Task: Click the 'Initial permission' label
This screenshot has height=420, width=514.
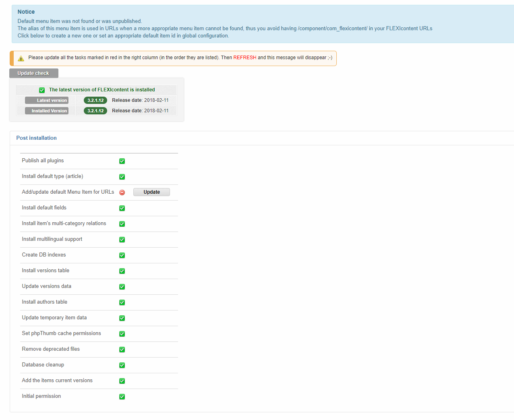Action: coord(41,396)
